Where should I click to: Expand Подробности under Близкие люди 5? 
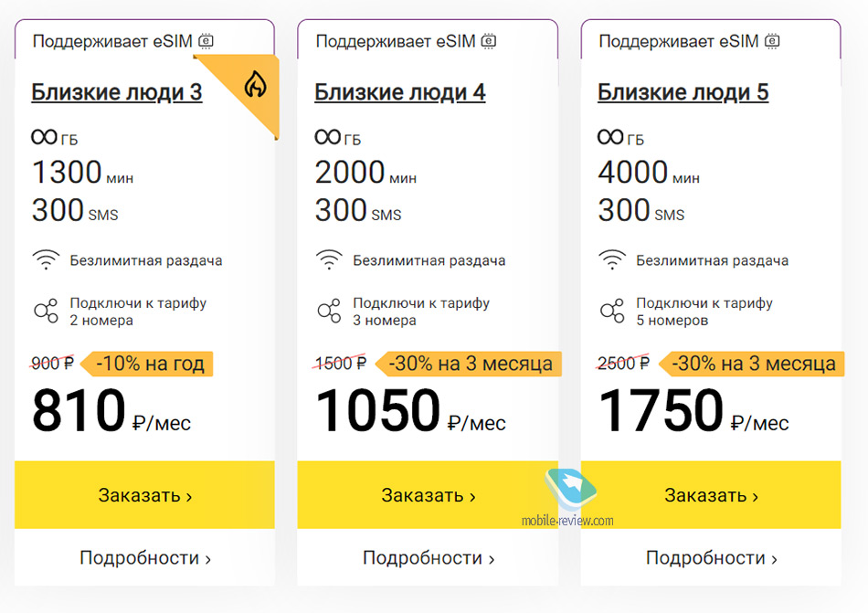click(712, 557)
